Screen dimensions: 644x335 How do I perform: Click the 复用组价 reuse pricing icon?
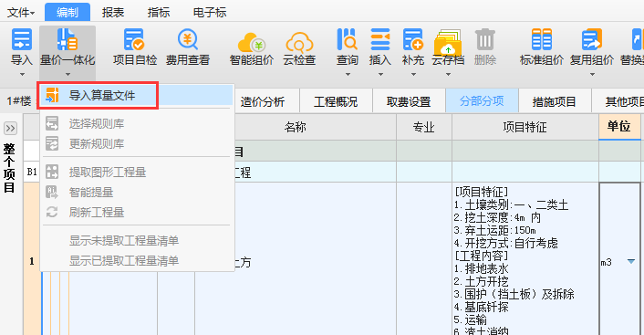tap(592, 39)
